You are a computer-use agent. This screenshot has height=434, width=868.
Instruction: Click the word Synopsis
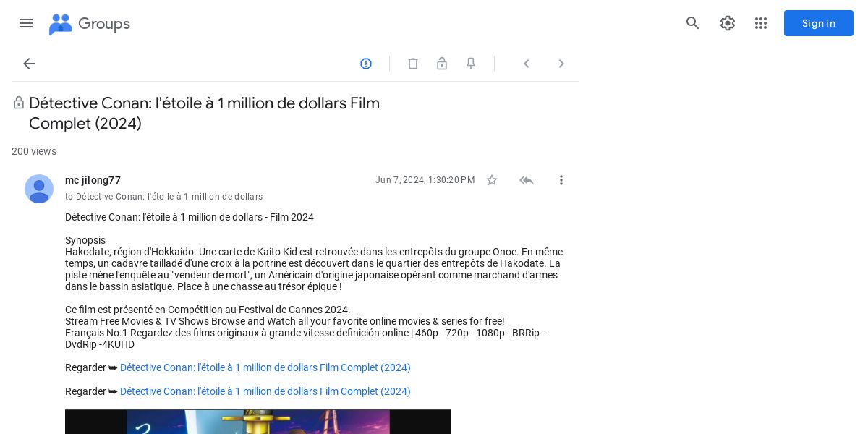tap(85, 240)
